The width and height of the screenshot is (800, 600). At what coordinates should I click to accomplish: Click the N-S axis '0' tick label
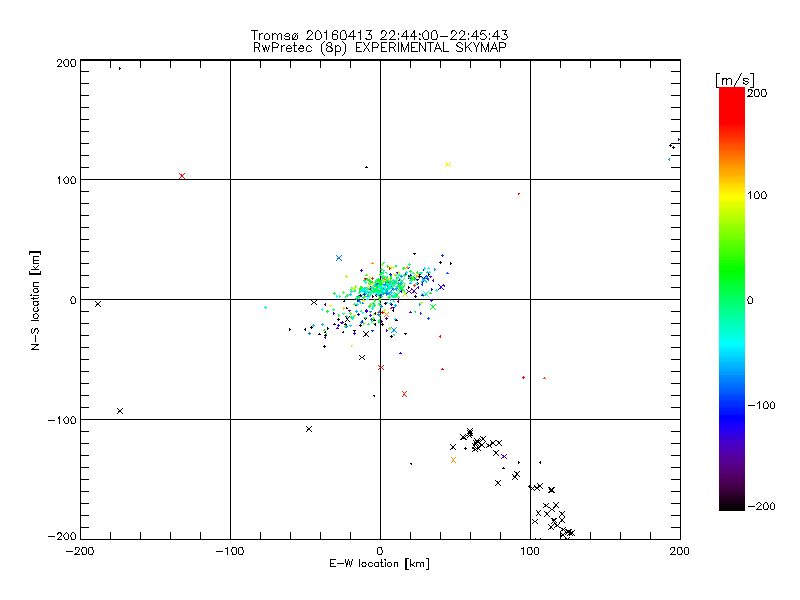pos(73,300)
